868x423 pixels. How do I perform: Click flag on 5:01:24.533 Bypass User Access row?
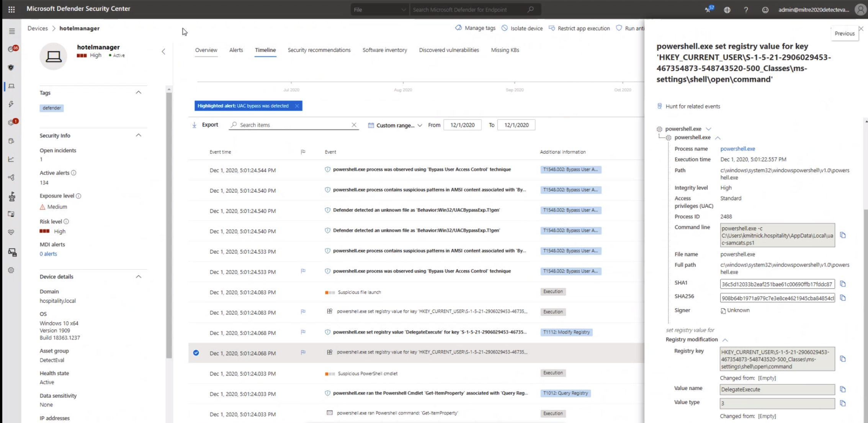click(303, 271)
